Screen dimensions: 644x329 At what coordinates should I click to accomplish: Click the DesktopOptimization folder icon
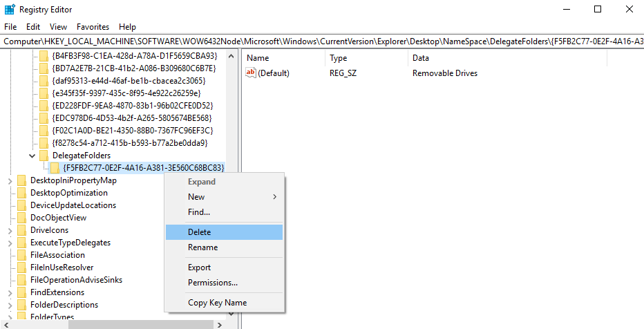(x=22, y=193)
